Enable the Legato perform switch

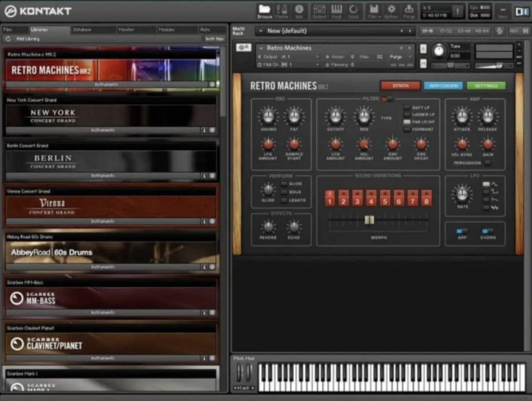284,200
